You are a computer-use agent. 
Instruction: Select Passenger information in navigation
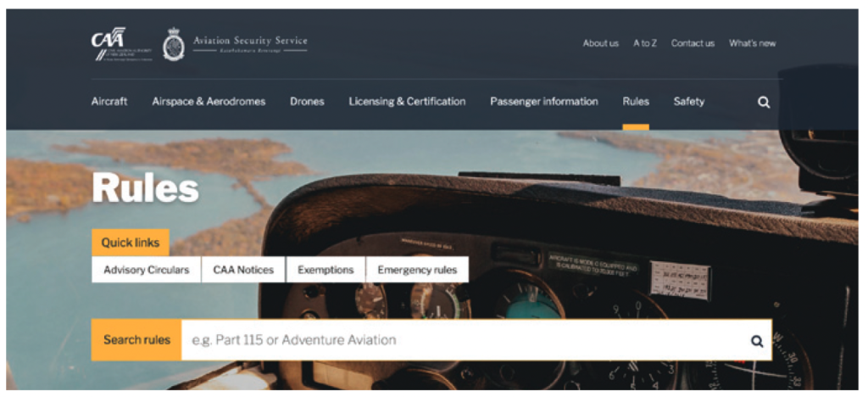(544, 102)
